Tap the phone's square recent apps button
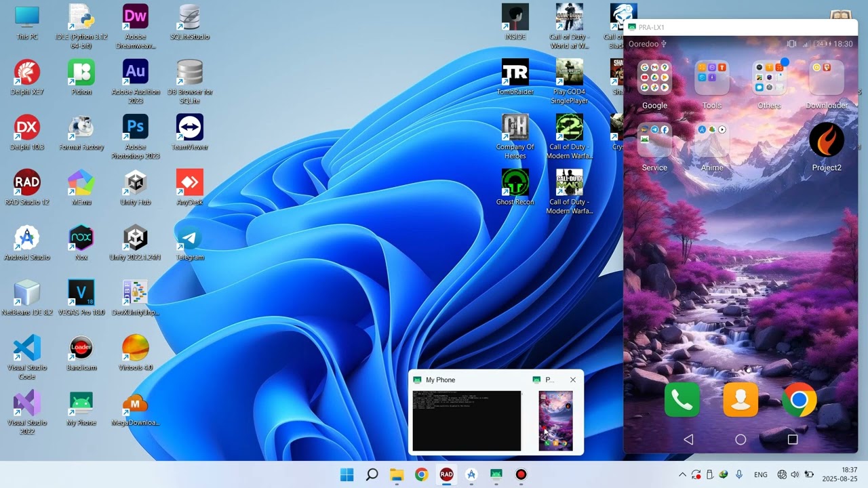 click(x=792, y=439)
